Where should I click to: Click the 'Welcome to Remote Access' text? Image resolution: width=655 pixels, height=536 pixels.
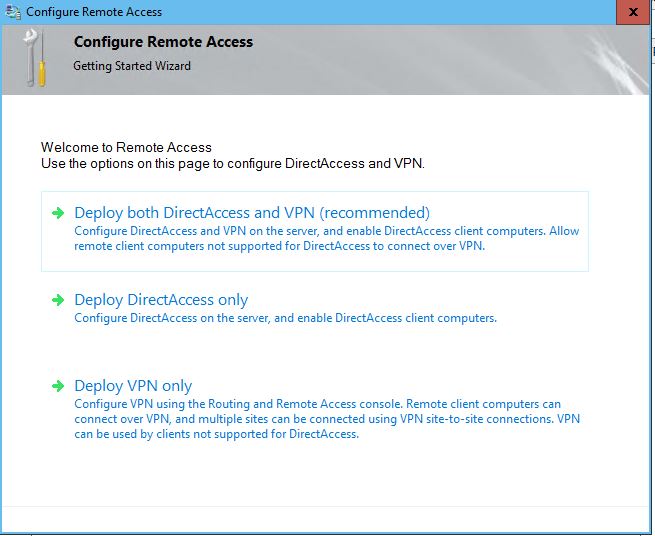126,147
